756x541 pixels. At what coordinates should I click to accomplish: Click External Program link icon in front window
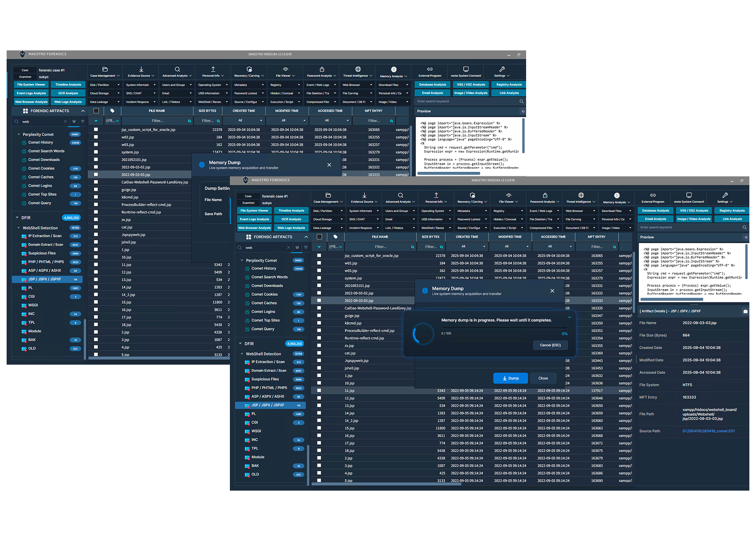(653, 195)
